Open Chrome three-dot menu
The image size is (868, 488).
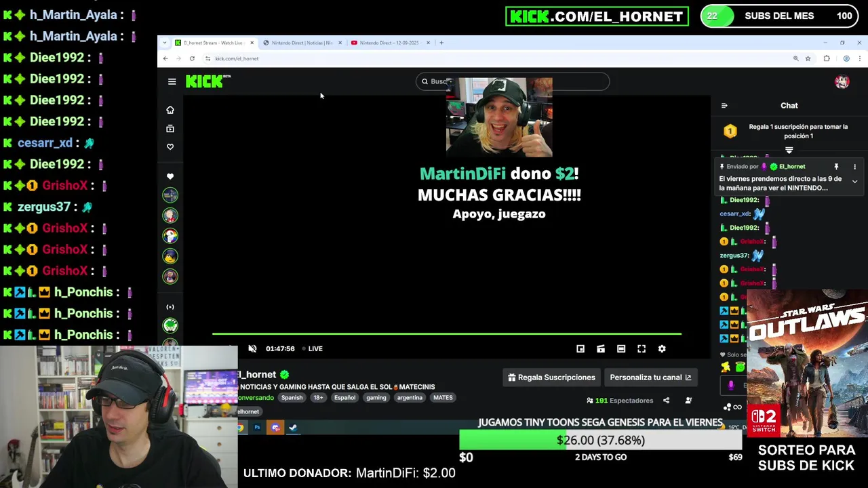click(x=859, y=59)
